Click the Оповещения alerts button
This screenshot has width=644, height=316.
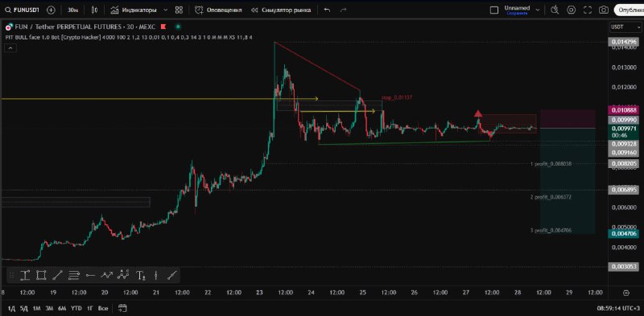pyautogui.click(x=218, y=10)
